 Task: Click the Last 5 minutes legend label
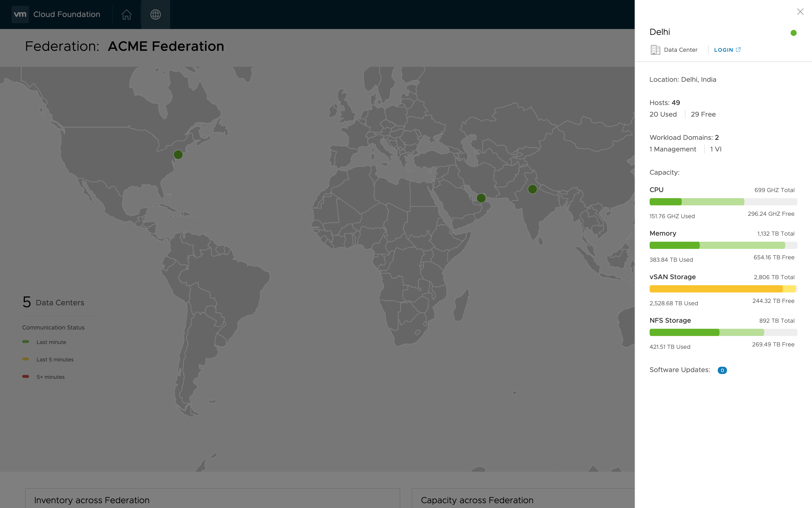55,359
